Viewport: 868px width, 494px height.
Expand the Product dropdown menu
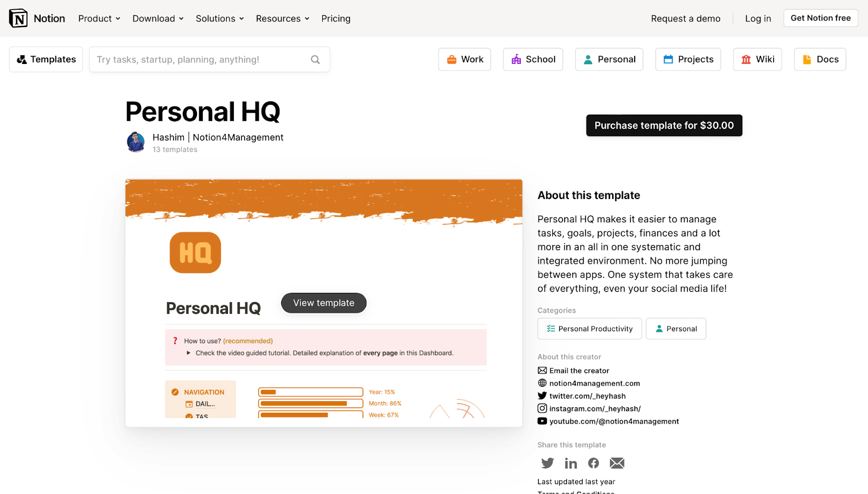coord(99,18)
